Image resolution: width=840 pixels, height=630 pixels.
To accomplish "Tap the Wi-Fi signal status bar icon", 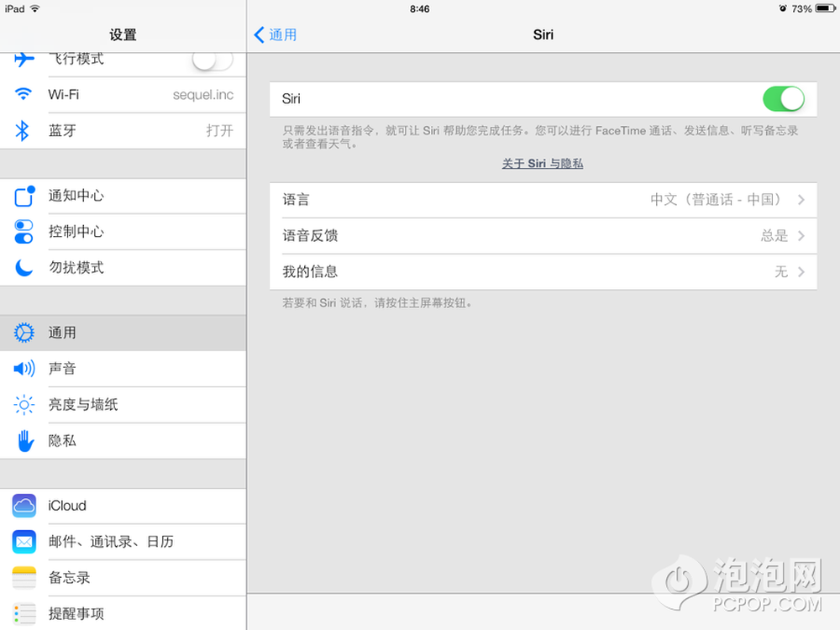I will click(35, 8).
